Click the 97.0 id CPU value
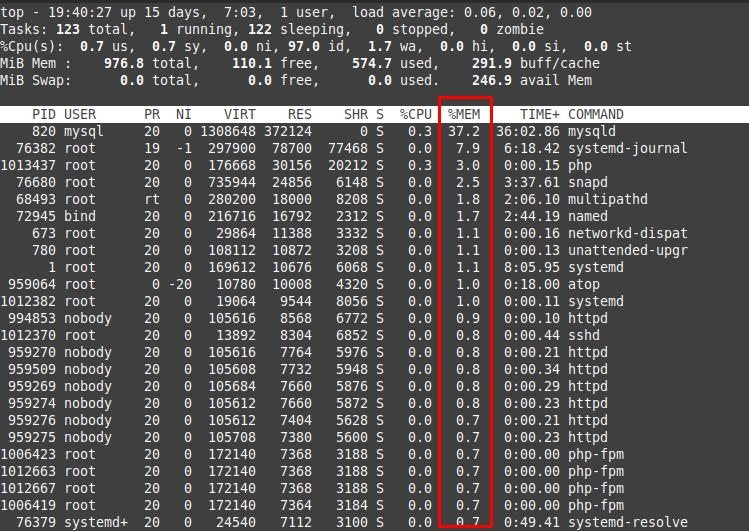The height and width of the screenshot is (531, 749). [304, 46]
